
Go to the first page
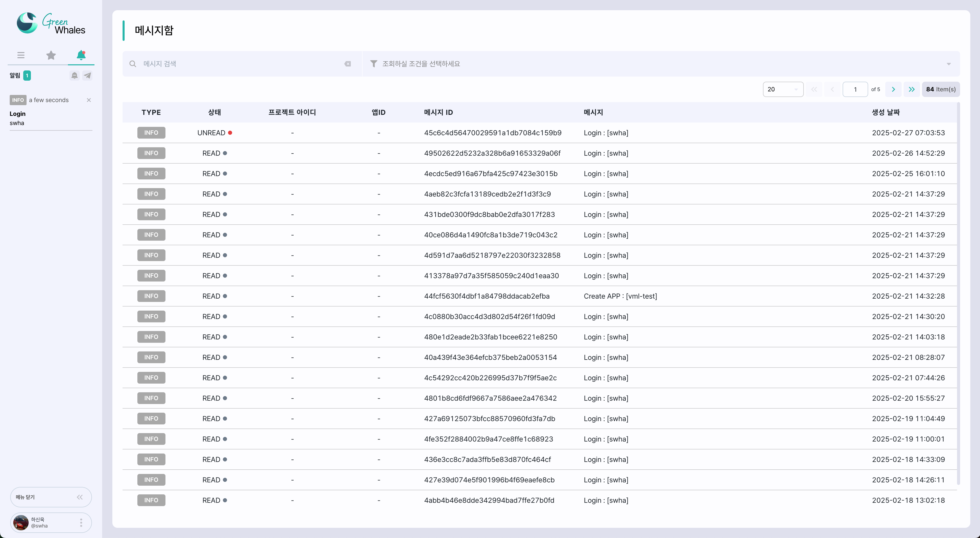(814, 89)
